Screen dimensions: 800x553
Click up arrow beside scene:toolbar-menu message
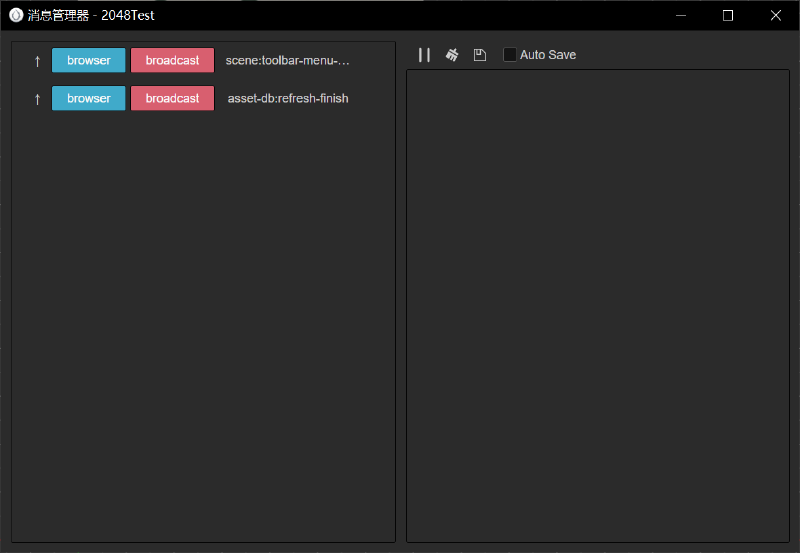[37, 61]
